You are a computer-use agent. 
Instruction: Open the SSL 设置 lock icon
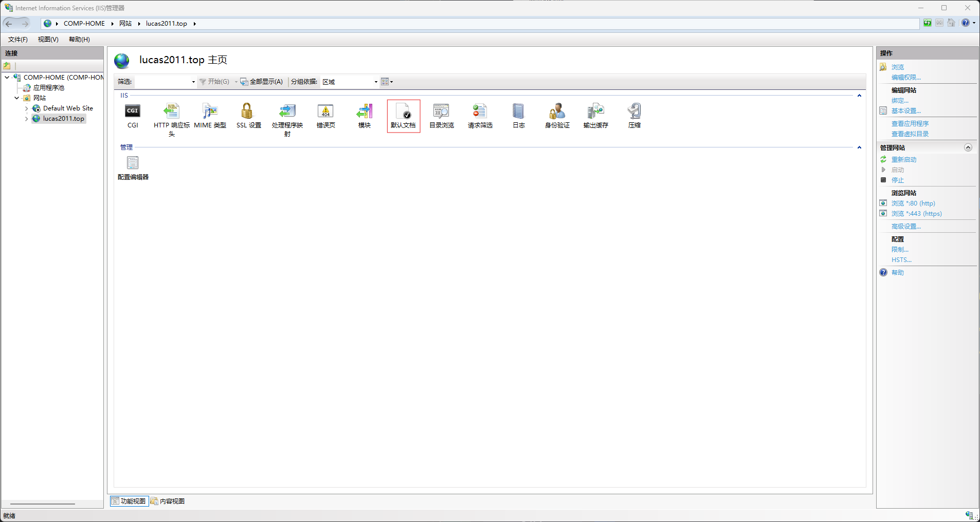(x=248, y=111)
